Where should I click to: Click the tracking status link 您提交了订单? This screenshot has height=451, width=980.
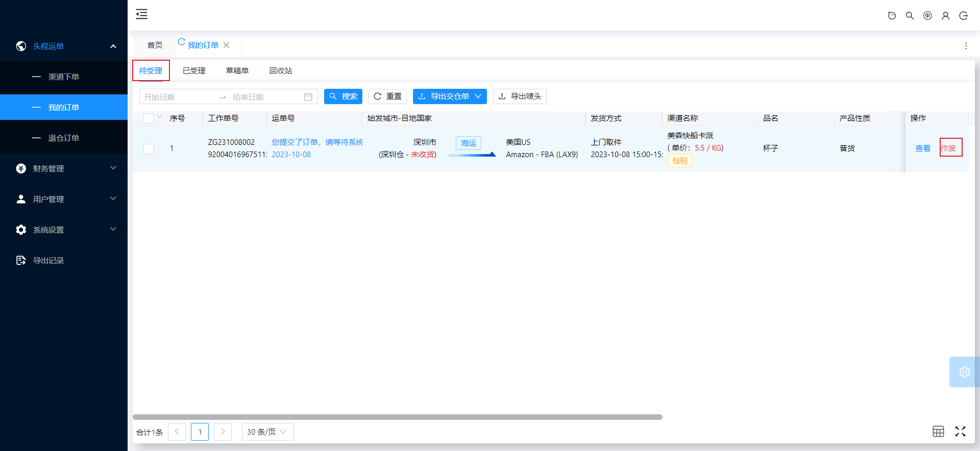coord(317,142)
